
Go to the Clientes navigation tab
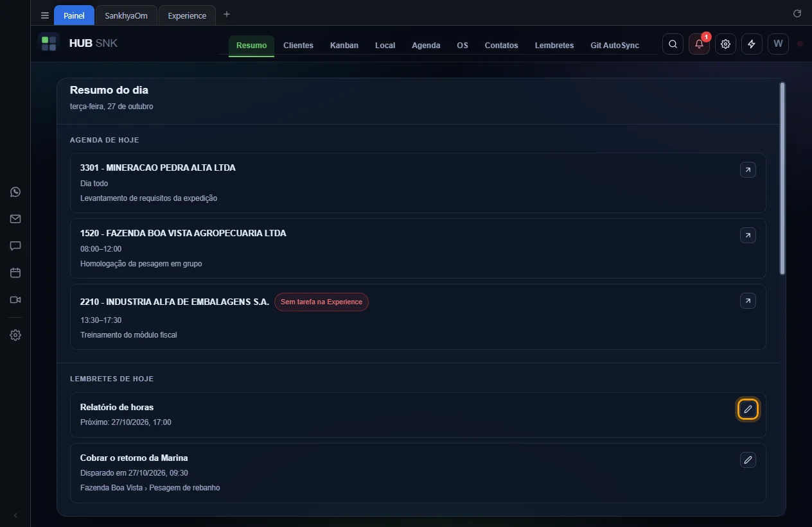pos(298,46)
